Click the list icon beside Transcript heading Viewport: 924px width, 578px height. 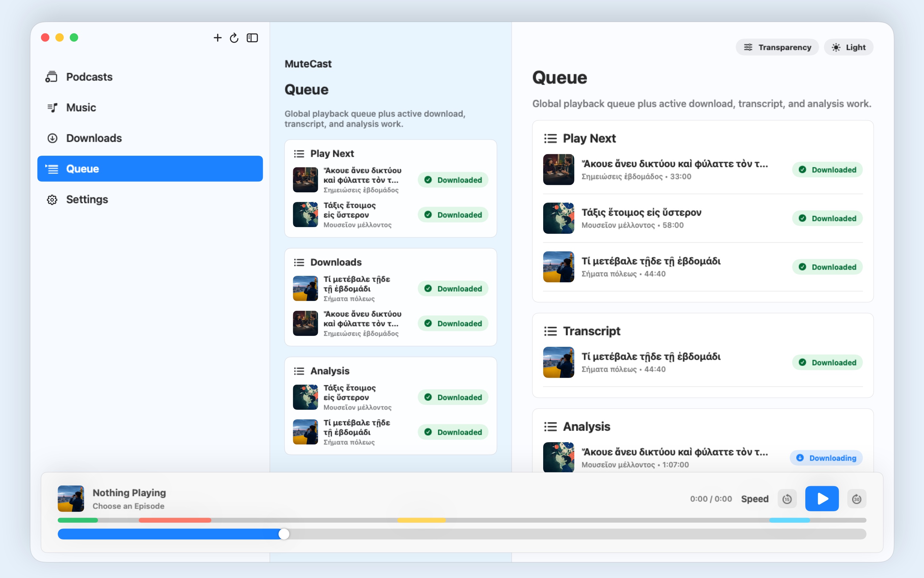[550, 331]
